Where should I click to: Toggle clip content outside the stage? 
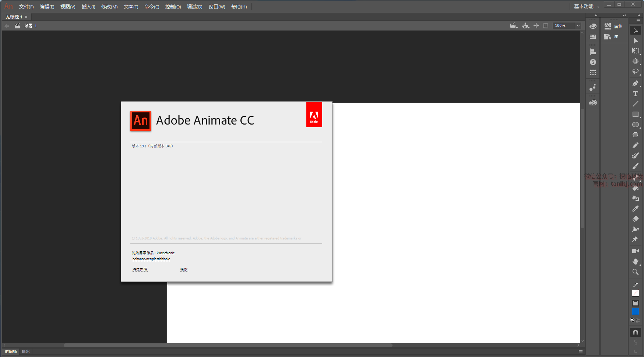[x=546, y=26]
